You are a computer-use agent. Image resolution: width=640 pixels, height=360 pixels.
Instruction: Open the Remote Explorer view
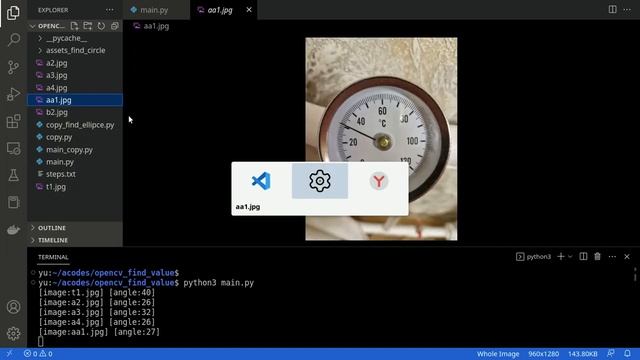click(13, 148)
